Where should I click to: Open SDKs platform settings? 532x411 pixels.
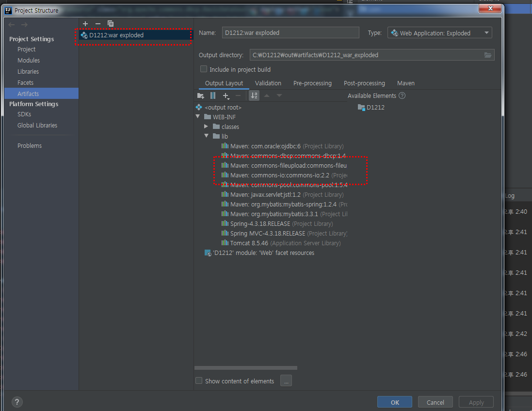click(24, 114)
